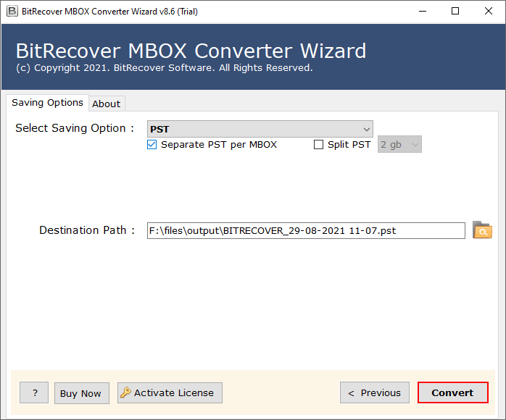Enable the Split PST checkbox
Image resolution: width=506 pixels, height=420 pixels.
point(318,144)
